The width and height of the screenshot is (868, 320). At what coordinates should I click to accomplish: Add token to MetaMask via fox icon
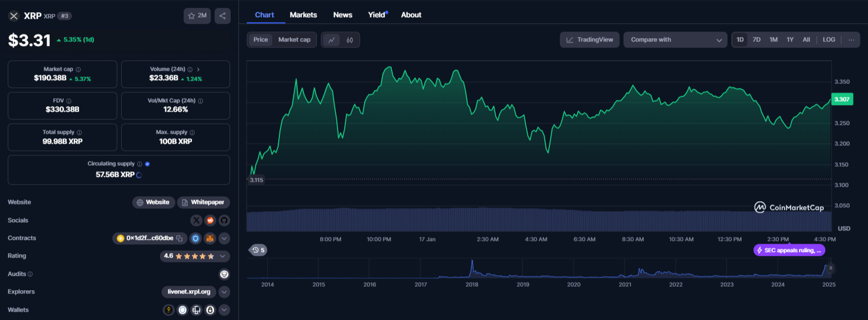pyautogui.click(x=210, y=239)
